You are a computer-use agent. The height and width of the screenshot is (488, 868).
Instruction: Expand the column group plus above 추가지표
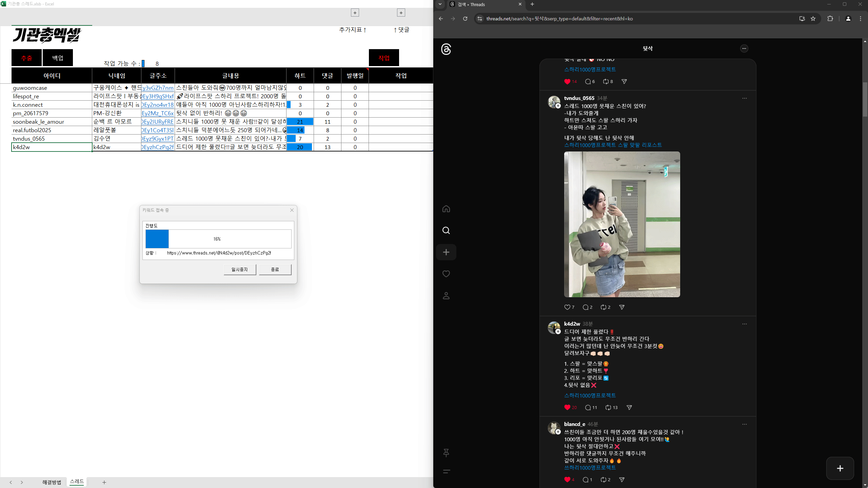[x=355, y=13]
